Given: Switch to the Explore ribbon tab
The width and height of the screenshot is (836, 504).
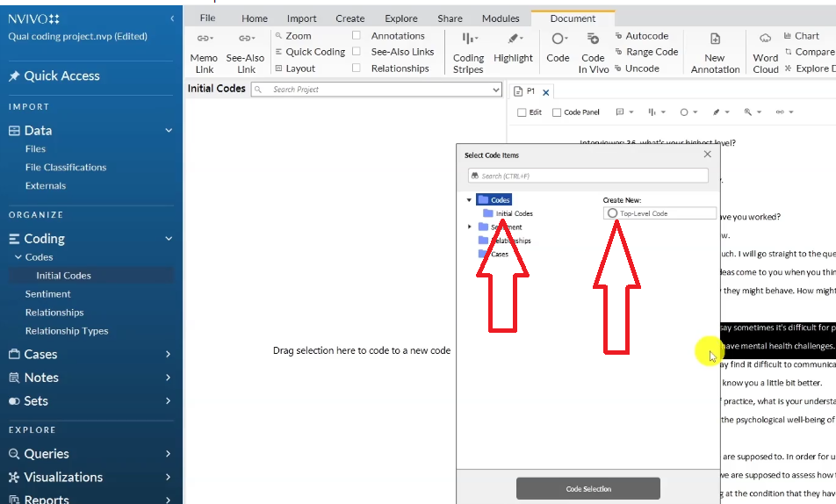Looking at the screenshot, I should (401, 18).
